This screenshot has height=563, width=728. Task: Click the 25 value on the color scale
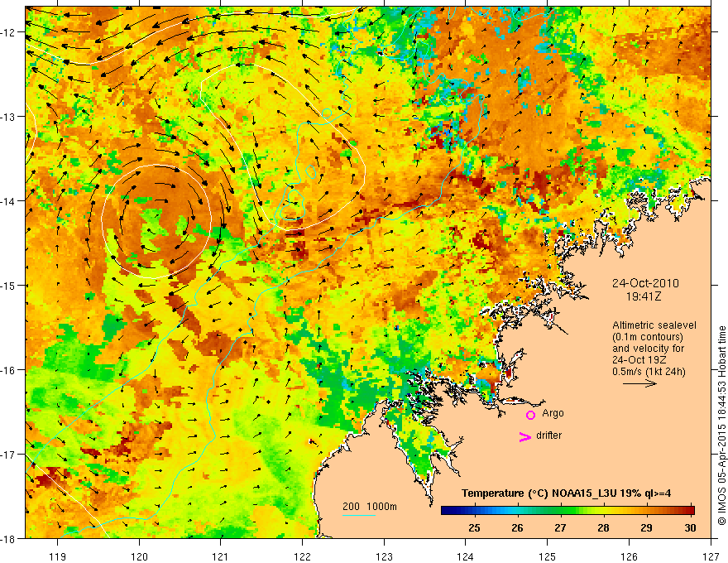[x=474, y=527]
